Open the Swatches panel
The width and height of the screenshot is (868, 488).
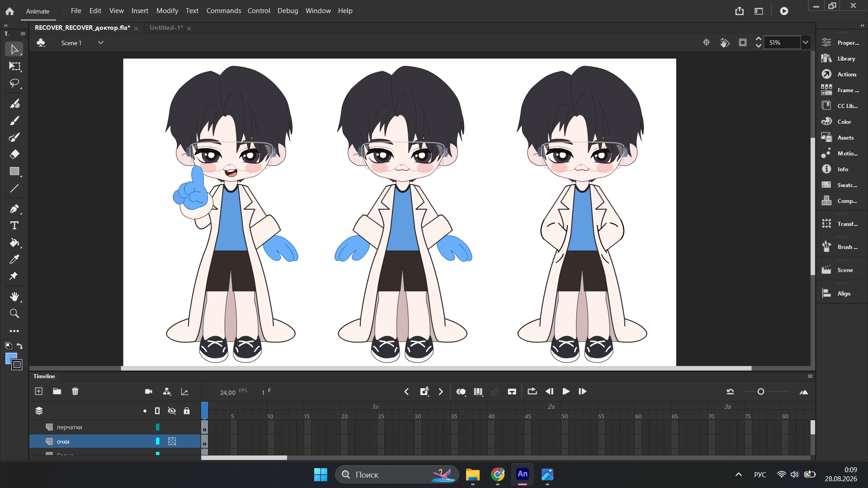coord(840,185)
